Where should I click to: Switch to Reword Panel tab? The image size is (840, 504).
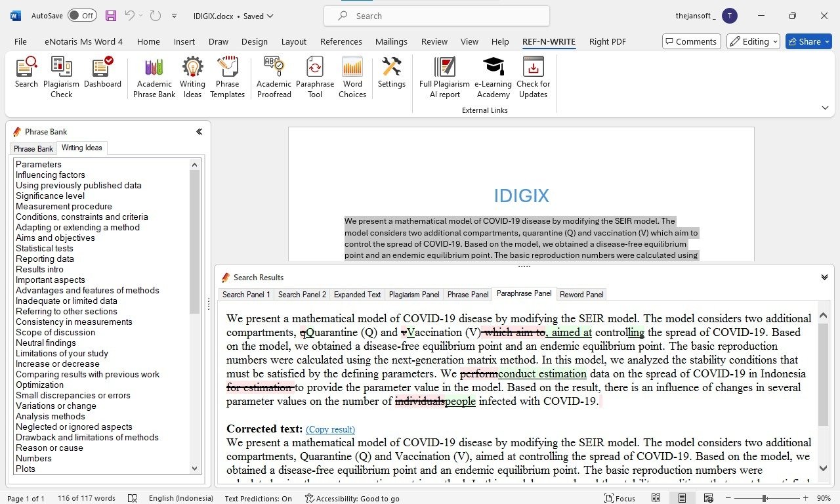(x=581, y=295)
